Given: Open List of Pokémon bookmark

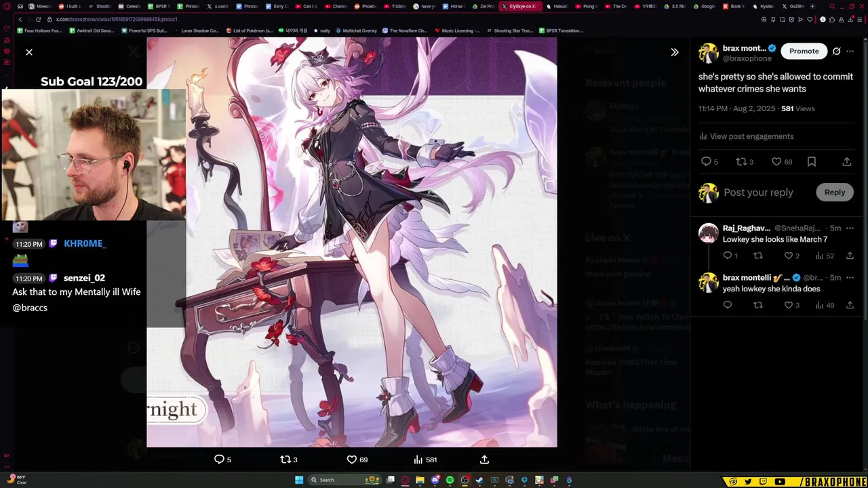Looking at the screenshot, I should tap(249, 30).
